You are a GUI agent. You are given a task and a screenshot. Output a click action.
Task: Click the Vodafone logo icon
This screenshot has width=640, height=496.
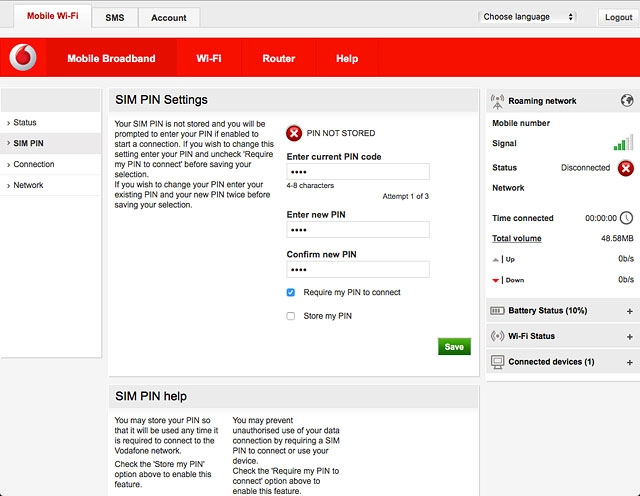pos(23,59)
